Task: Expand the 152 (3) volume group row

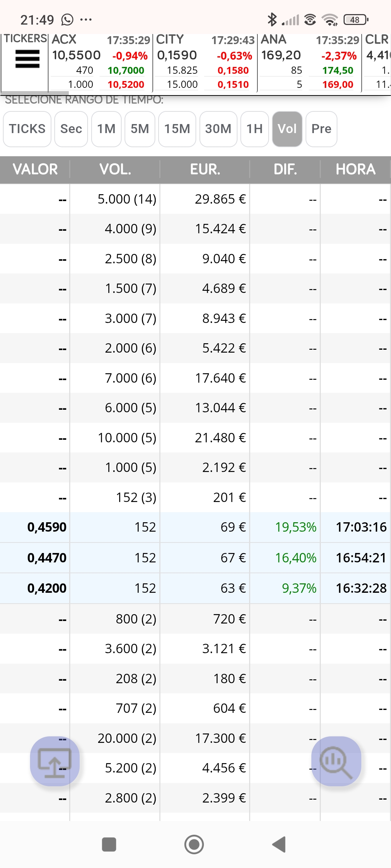Action: tap(195, 497)
